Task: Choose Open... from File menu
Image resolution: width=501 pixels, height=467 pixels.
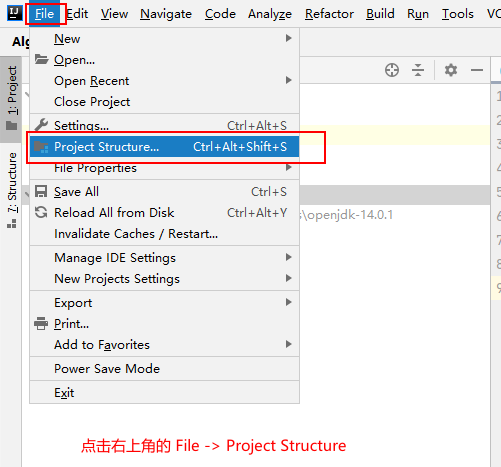Action: coord(164,60)
